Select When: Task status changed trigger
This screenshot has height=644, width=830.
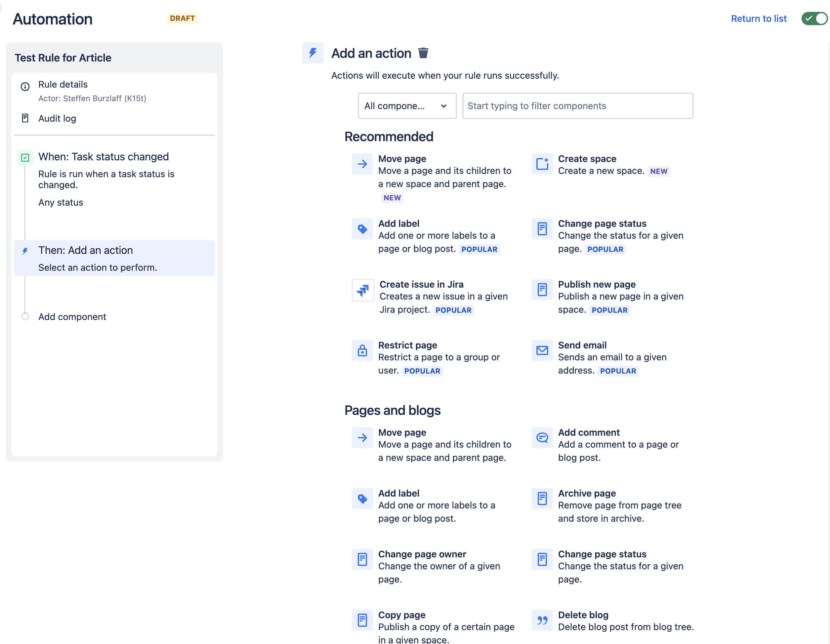click(114, 179)
